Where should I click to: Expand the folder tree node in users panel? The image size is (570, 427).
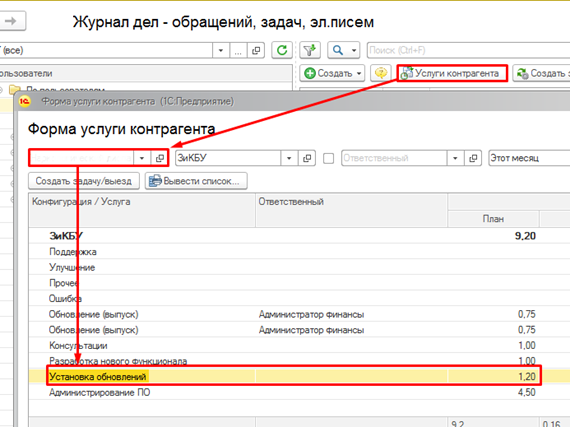(1, 89)
